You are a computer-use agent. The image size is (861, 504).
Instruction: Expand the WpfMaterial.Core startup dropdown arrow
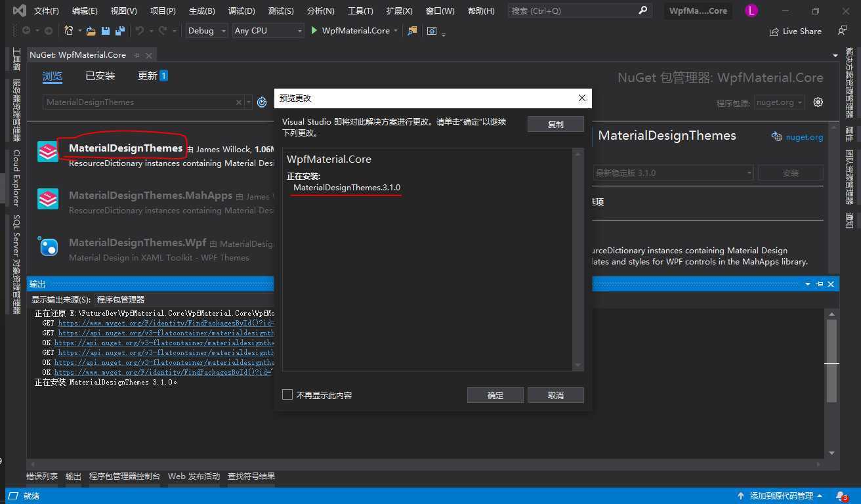396,31
